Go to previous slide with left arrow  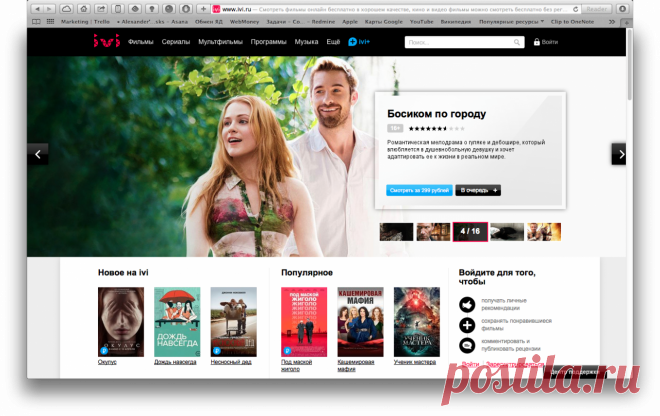pos(38,154)
